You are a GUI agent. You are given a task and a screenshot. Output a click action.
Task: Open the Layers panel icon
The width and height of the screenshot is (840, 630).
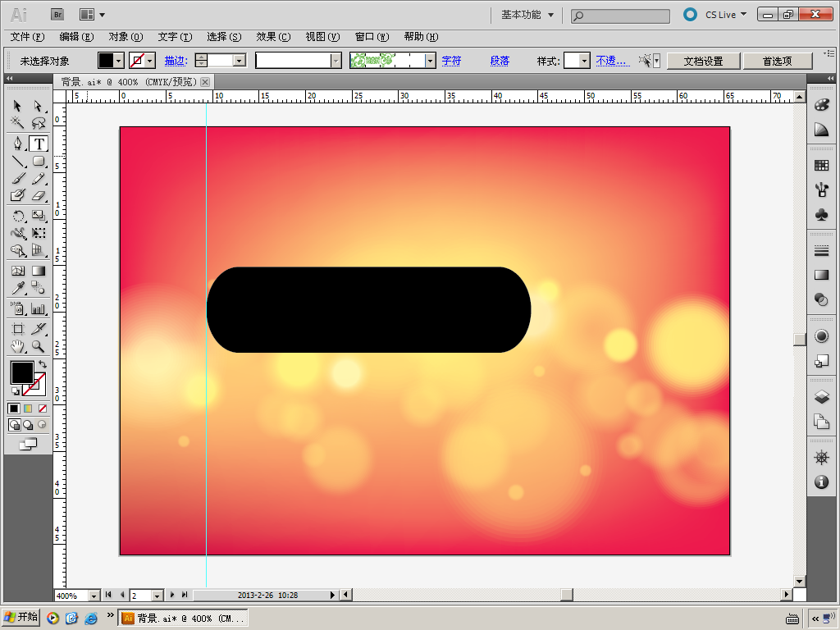tap(821, 397)
